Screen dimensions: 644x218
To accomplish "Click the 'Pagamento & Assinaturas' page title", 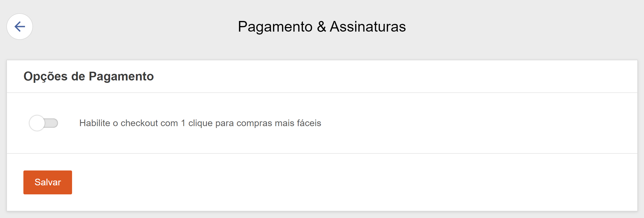I will click(322, 27).
